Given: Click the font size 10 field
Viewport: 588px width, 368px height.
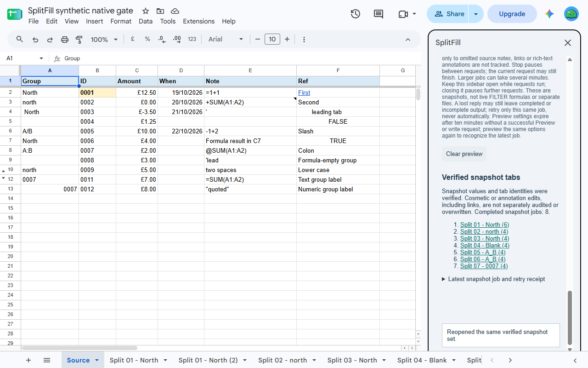Looking at the screenshot, I should pyautogui.click(x=272, y=40).
